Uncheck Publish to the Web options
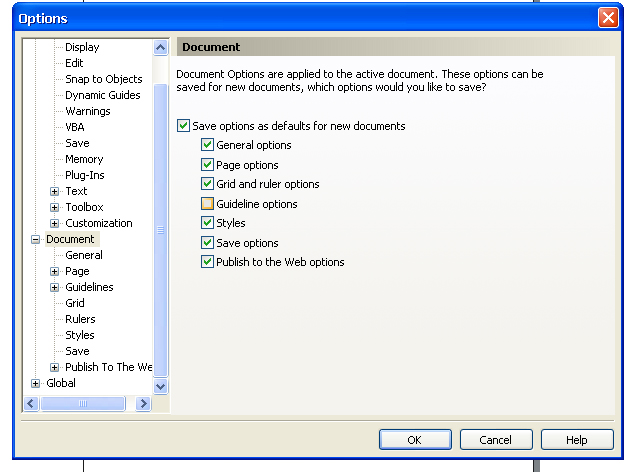This screenshot has width=639, height=472. 207,262
